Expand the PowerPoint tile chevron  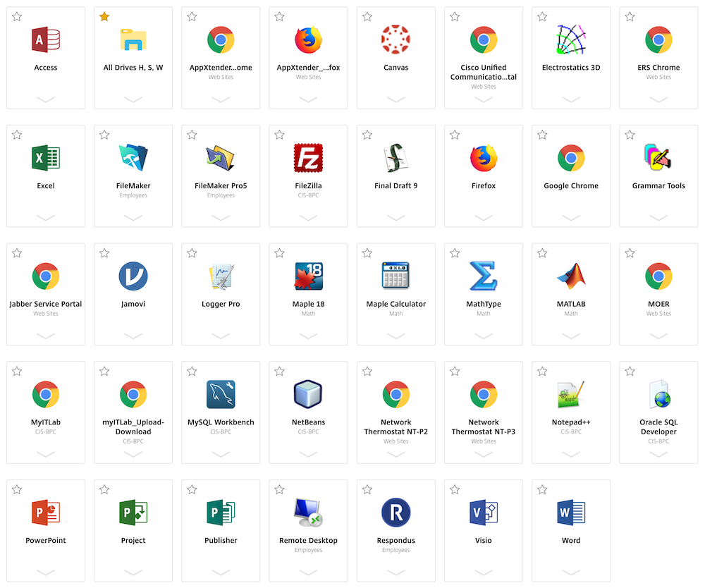point(45,572)
